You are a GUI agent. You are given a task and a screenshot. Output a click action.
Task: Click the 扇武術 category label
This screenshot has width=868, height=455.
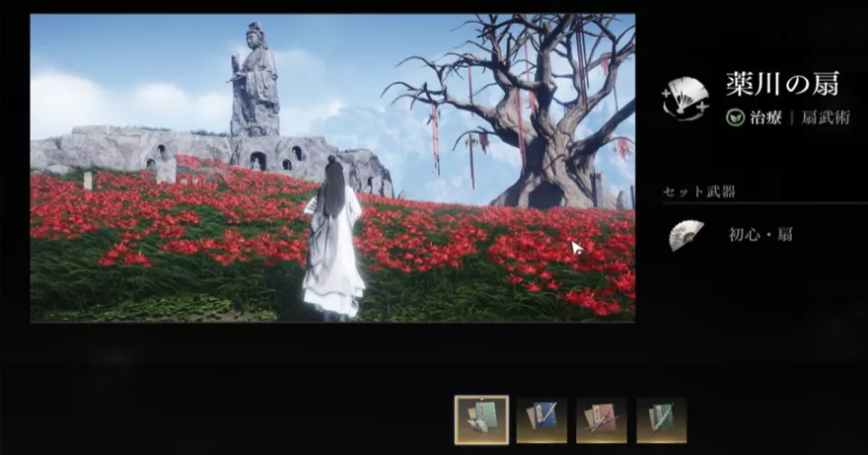(826, 117)
